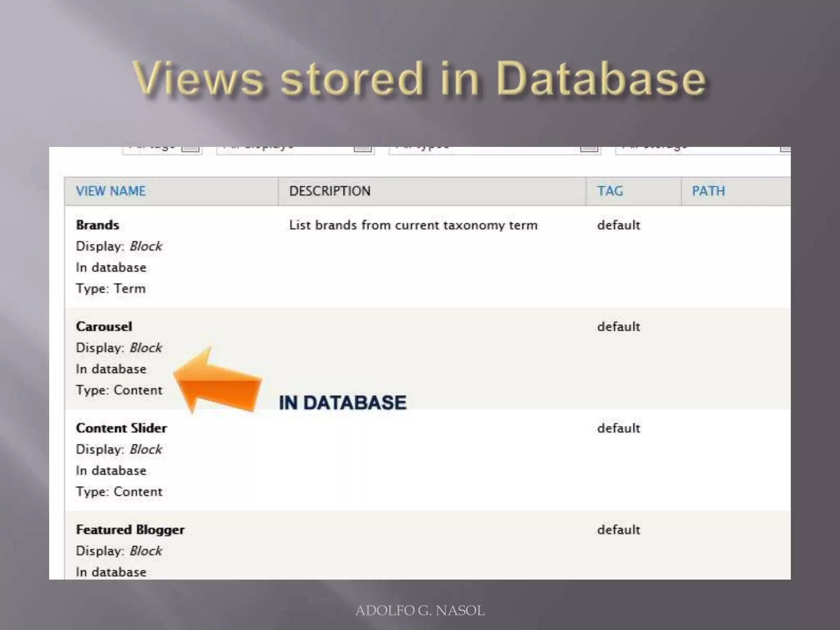Image resolution: width=840 pixels, height=630 pixels.
Task: Select the Featured Blogger view name
Action: (x=130, y=530)
